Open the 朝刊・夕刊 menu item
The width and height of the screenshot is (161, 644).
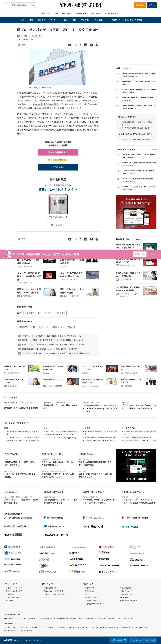click(x=46, y=13)
